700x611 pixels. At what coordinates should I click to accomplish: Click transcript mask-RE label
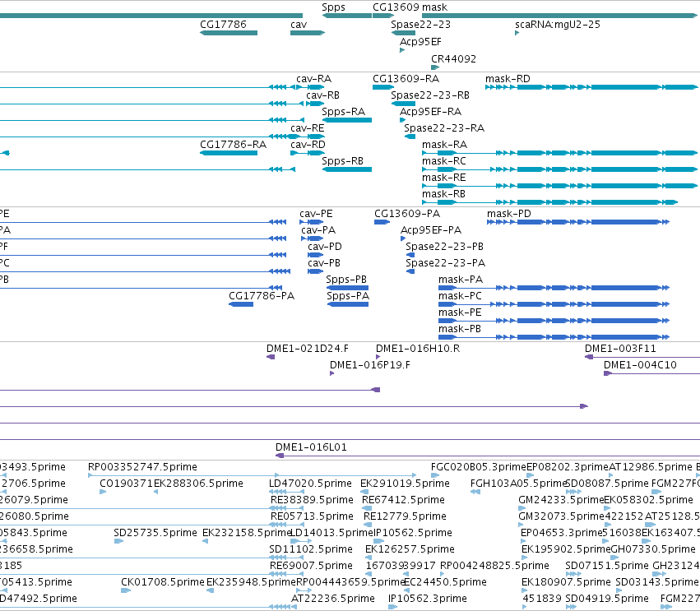(443, 178)
